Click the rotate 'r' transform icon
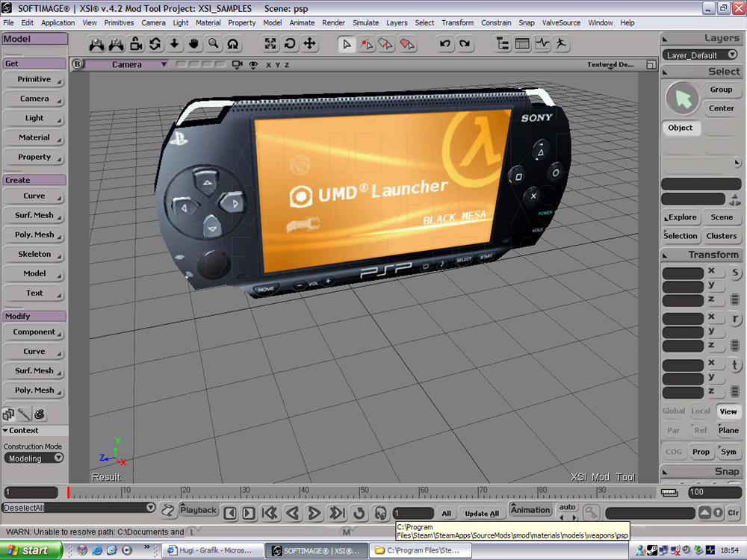747x560 pixels. [x=735, y=319]
